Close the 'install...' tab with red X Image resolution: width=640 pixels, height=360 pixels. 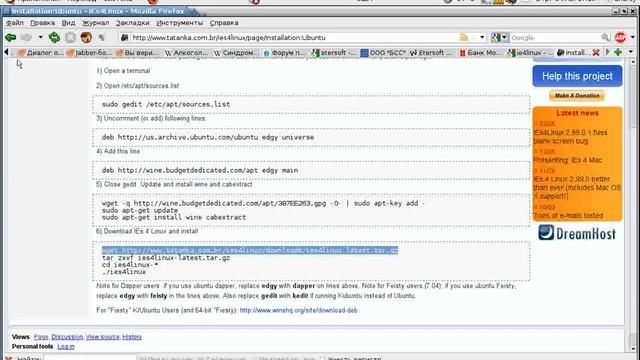coord(596,53)
